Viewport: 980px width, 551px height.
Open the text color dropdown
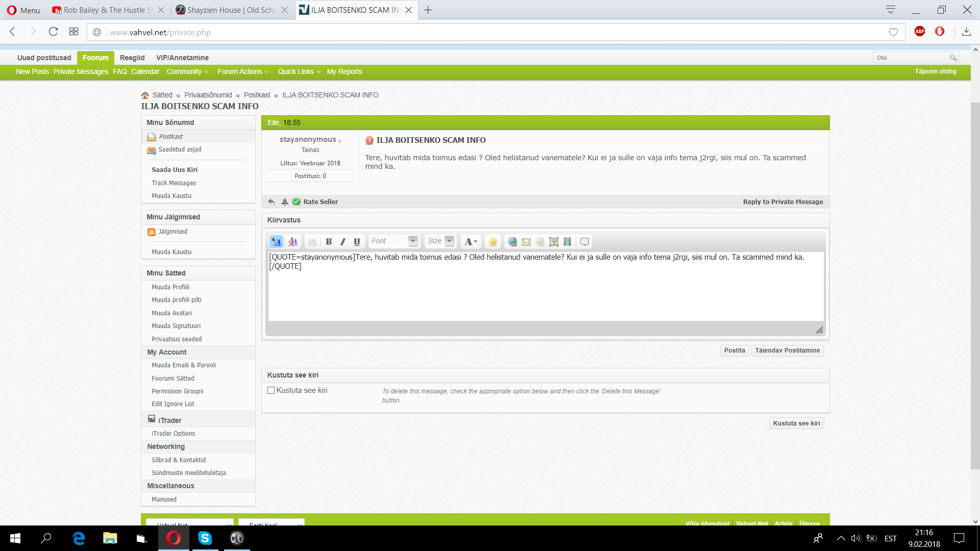click(471, 241)
